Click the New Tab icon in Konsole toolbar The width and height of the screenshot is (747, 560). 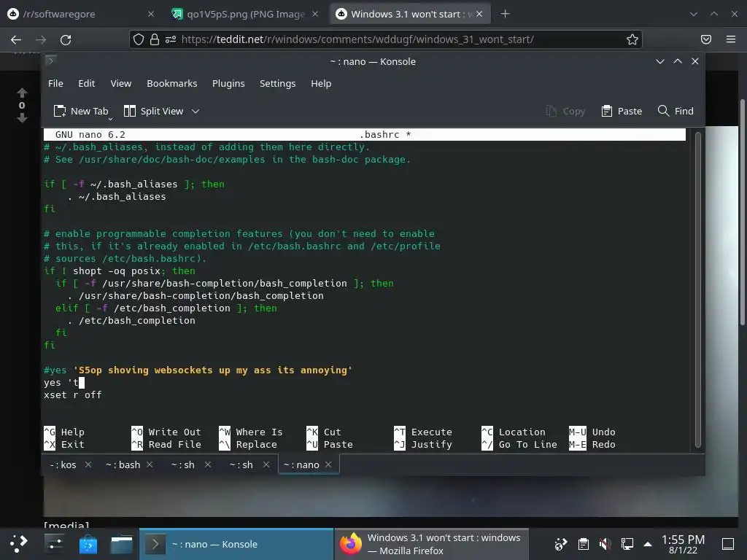(60, 111)
